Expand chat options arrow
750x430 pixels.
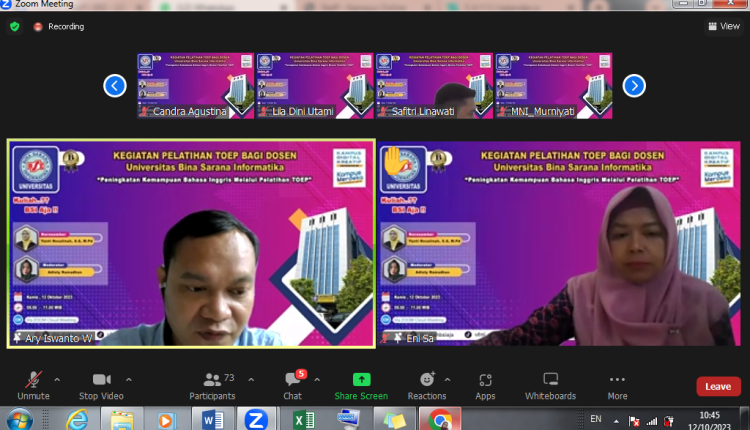click(x=317, y=380)
